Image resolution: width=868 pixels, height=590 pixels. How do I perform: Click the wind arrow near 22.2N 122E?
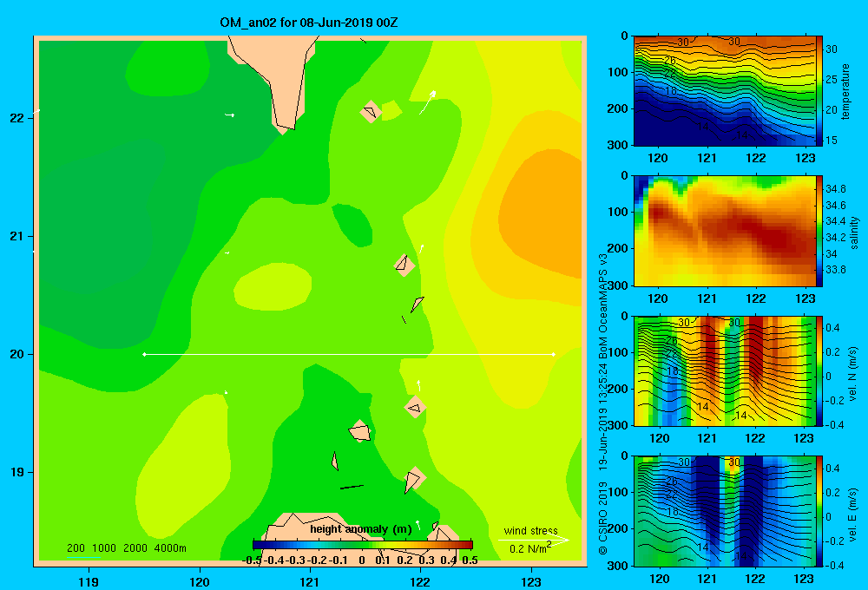(x=427, y=102)
